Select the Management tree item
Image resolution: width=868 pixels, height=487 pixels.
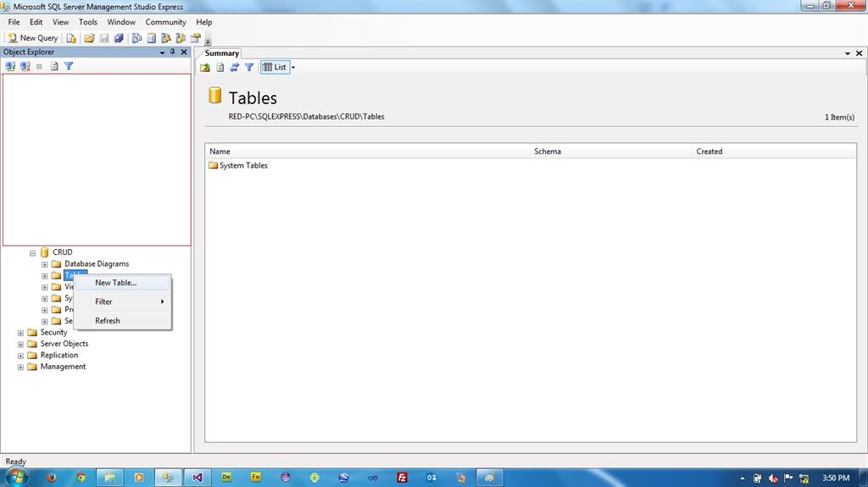pyautogui.click(x=63, y=367)
